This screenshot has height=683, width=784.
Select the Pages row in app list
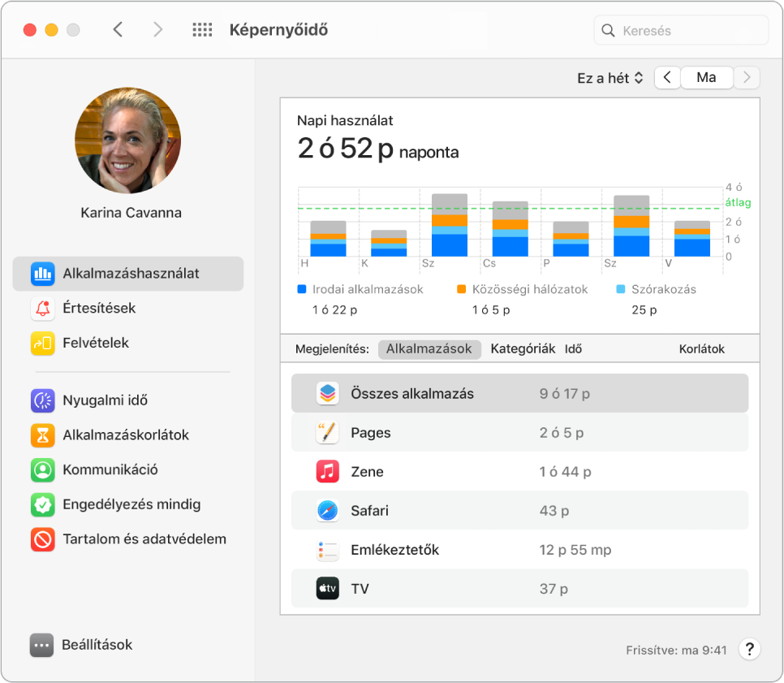pos(520,433)
